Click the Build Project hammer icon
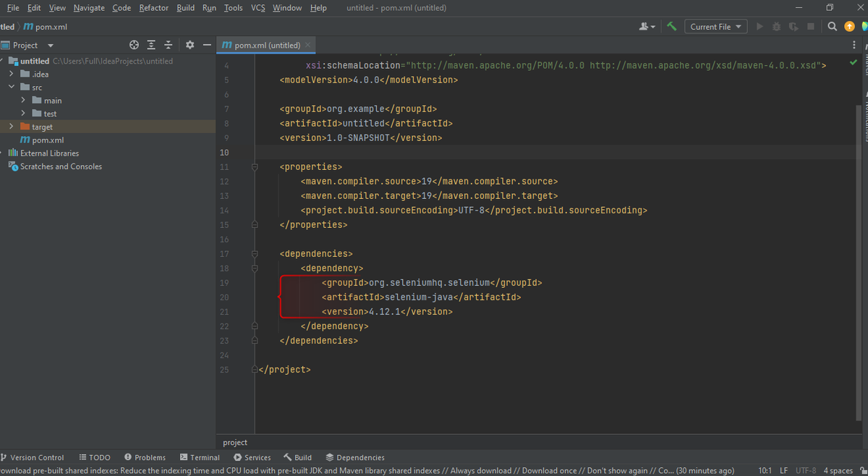This screenshot has width=868, height=476. point(672,27)
